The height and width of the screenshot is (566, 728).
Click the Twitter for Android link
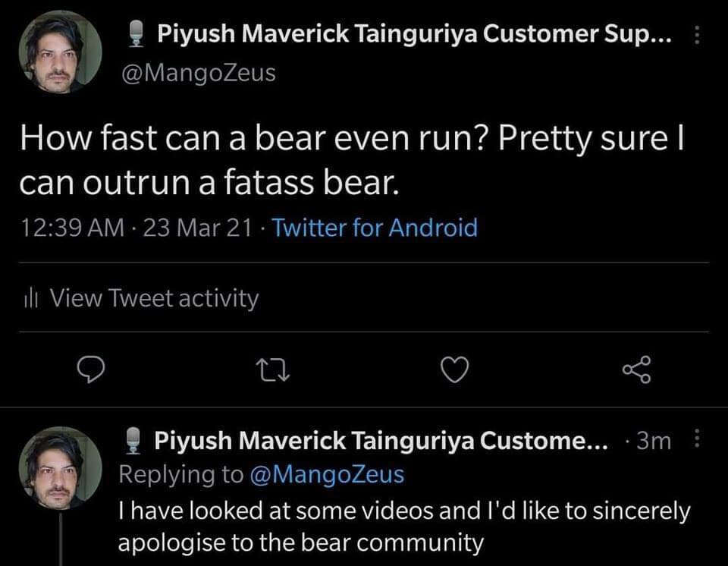pos(375,227)
